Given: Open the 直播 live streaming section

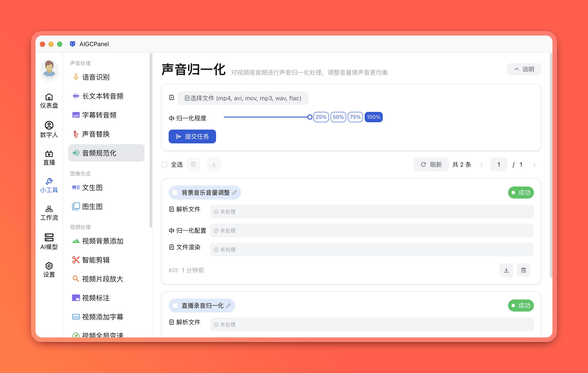Looking at the screenshot, I should [x=49, y=158].
